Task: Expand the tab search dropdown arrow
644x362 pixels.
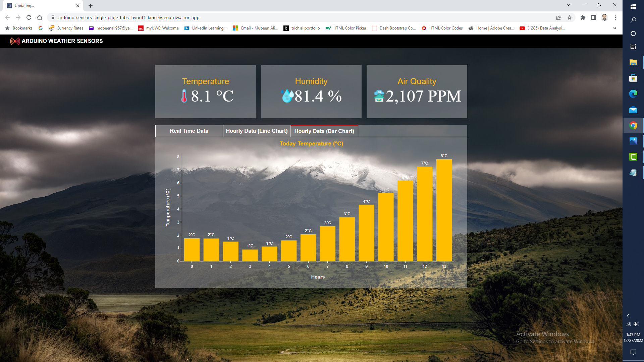Action: [568, 5]
